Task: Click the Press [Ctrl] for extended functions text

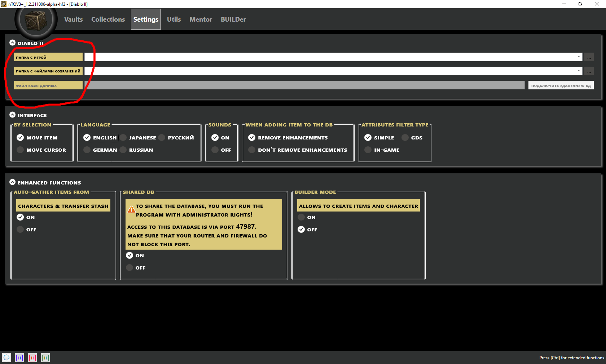Action: pyautogui.click(x=572, y=358)
